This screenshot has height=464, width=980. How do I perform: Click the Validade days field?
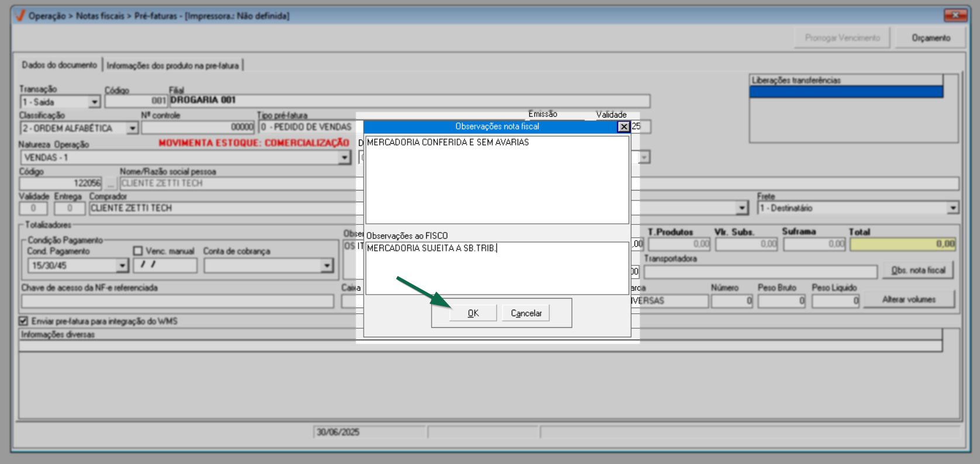[33, 208]
